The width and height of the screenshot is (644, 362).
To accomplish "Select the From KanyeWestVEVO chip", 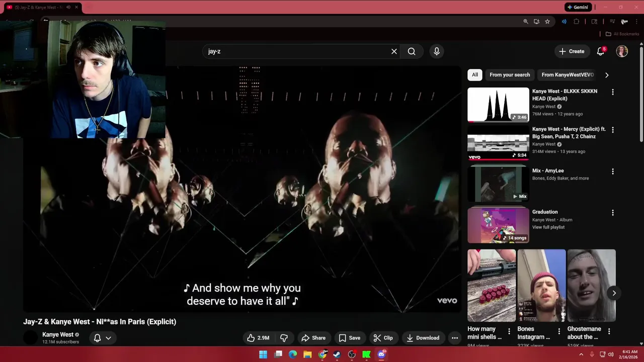I will [568, 75].
